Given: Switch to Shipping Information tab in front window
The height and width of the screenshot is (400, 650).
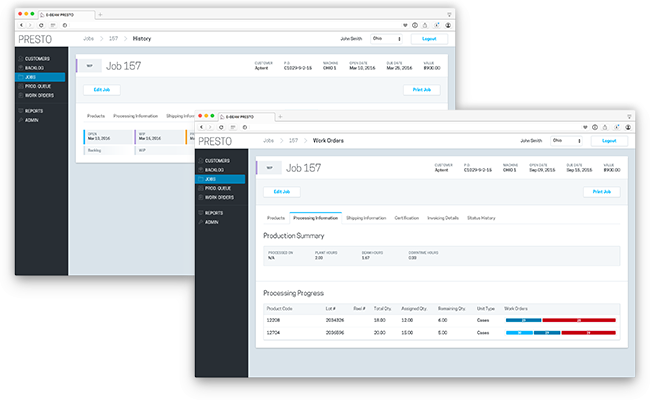Looking at the screenshot, I should point(366,218).
